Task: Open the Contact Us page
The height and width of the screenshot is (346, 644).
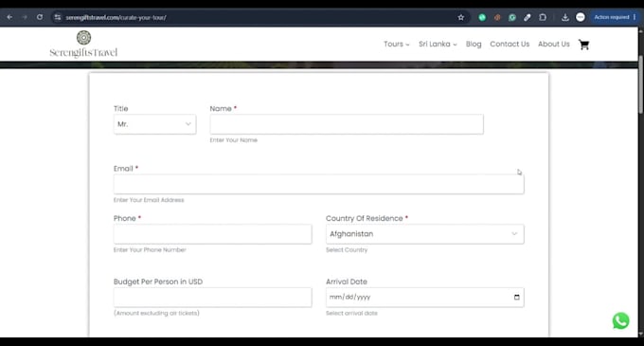Action: (x=510, y=44)
